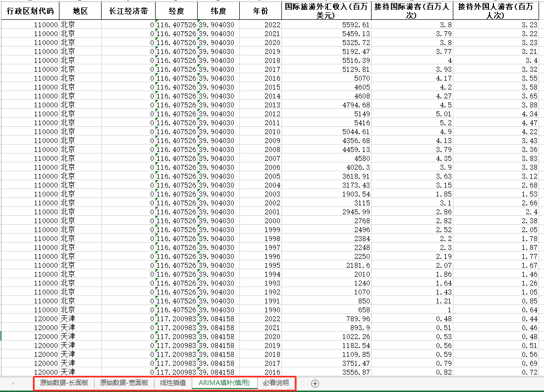Select the revenue cell showing 658
This screenshot has width=544, height=392.
[x=326, y=309]
